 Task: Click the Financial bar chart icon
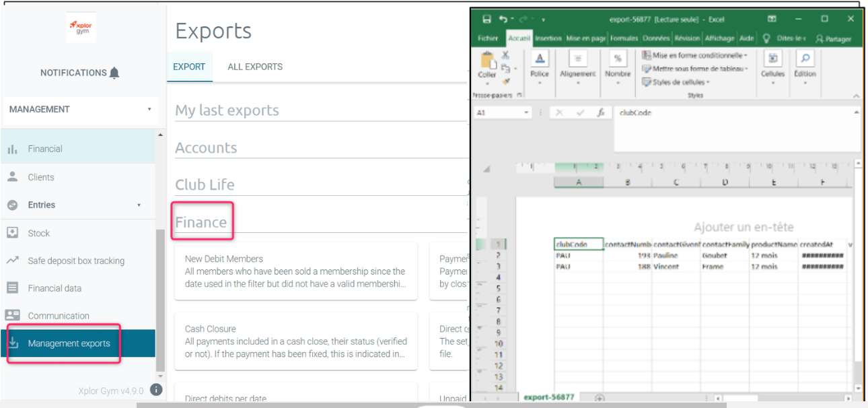pyautogui.click(x=12, y=149)
